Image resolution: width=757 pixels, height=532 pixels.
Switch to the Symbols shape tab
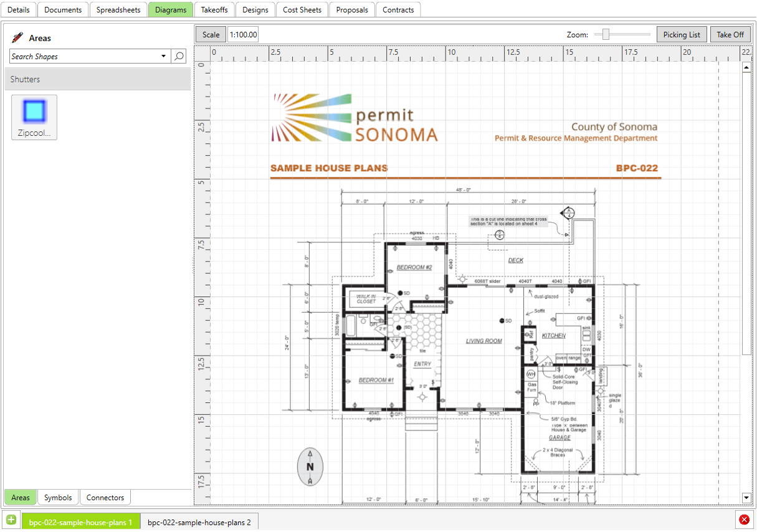[58, 497]
